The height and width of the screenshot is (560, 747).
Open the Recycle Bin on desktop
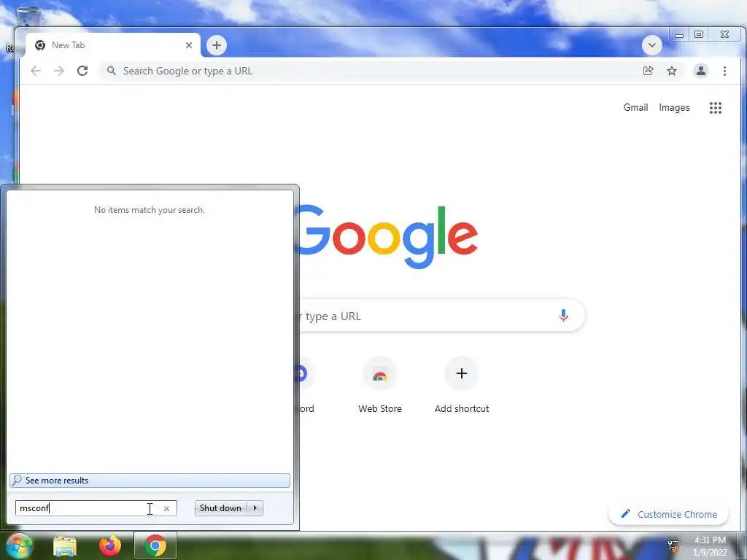click(x=28, y=15)
